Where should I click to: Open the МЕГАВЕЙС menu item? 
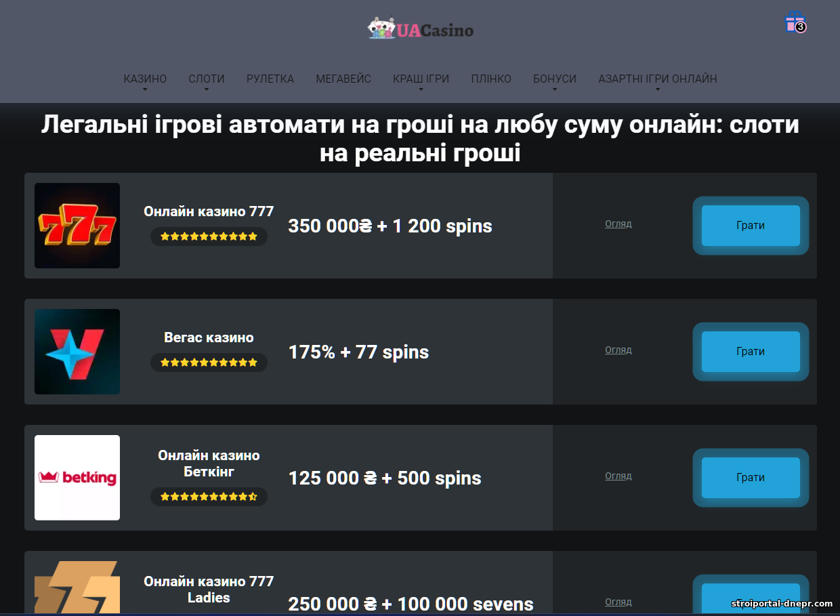[x=343, y=79]
